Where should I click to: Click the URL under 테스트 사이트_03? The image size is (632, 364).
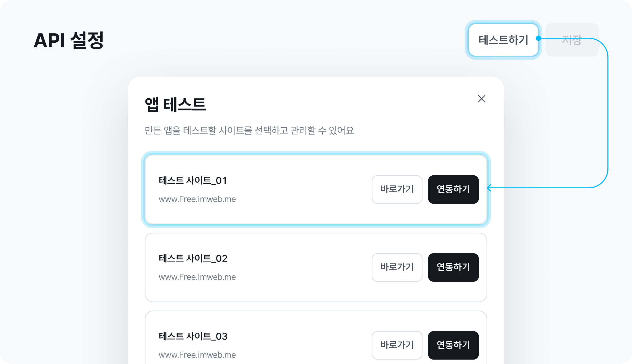197,355
